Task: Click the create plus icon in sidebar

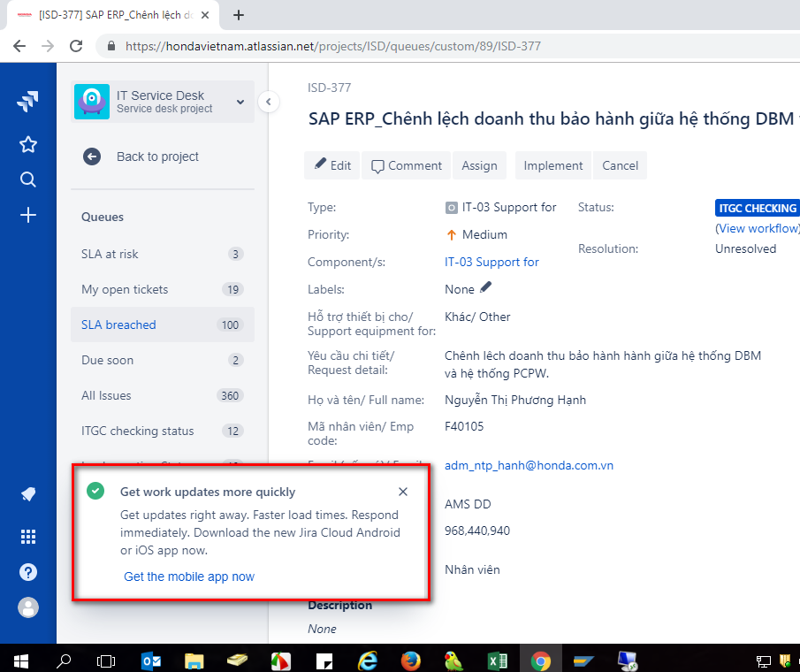Action: point(28,215)
